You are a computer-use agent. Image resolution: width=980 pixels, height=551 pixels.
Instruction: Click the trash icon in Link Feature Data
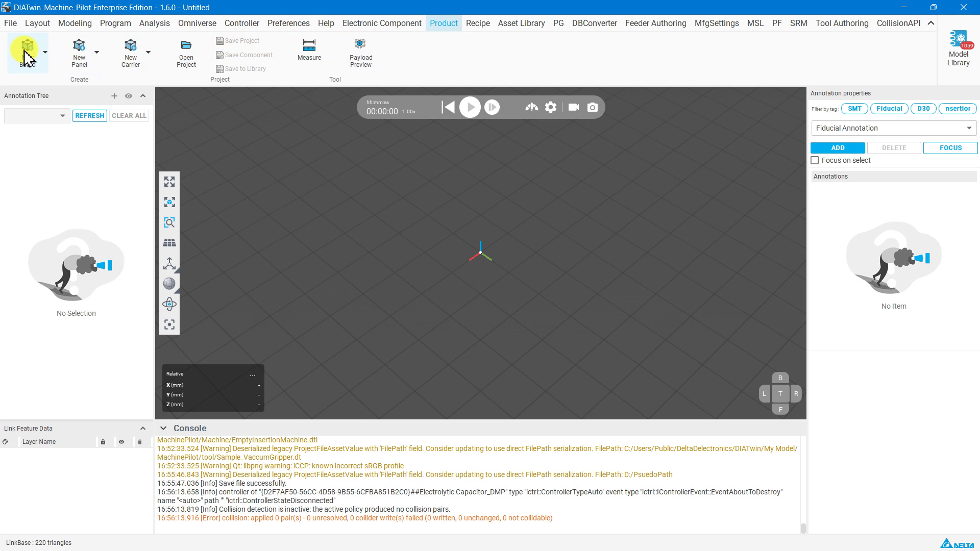point(140,442)
